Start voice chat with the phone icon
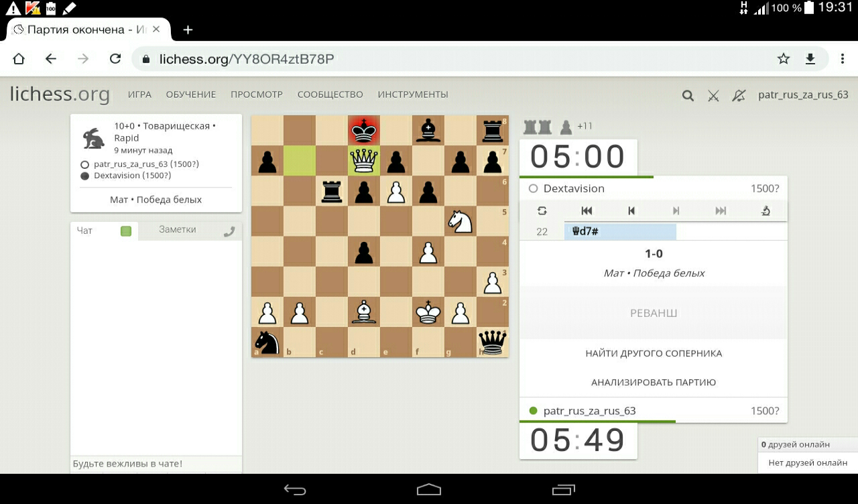 tap(229, 231)
